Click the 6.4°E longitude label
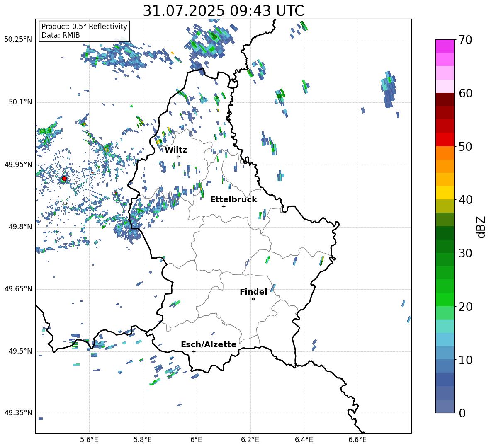491x448 pixels. (x=304, y=440)
